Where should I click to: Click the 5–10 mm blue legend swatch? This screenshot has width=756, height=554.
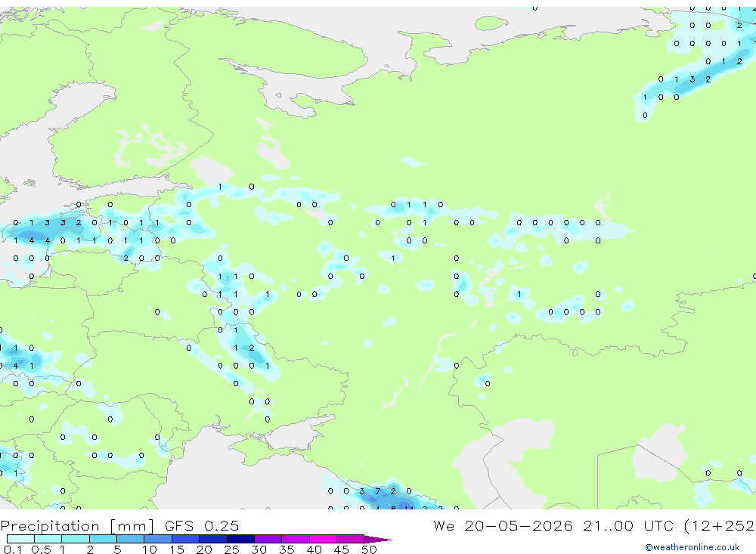tap(131, 539)
